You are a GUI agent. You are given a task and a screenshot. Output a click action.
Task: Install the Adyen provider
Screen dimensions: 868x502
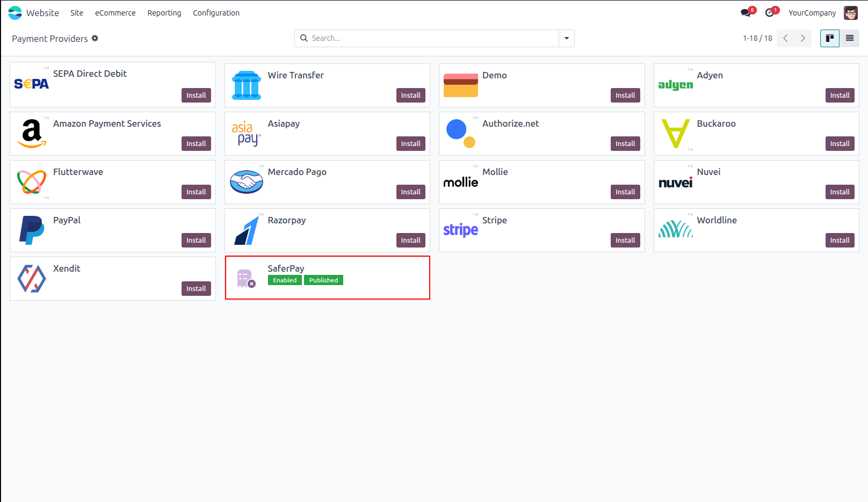(840, 95)
